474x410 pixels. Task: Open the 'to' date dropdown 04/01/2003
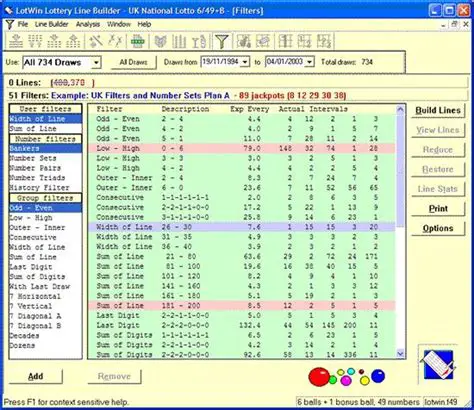(x=309, y=62)
